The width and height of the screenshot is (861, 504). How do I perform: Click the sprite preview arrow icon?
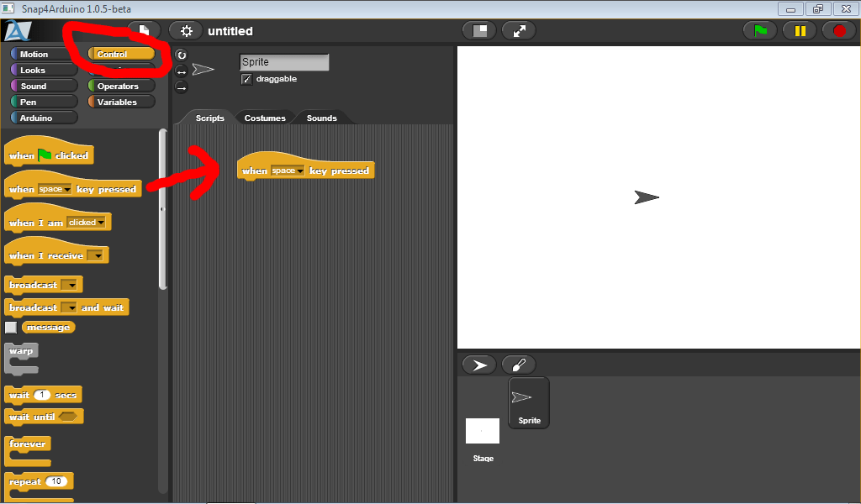pyautogui.click(x=203, y=69)
